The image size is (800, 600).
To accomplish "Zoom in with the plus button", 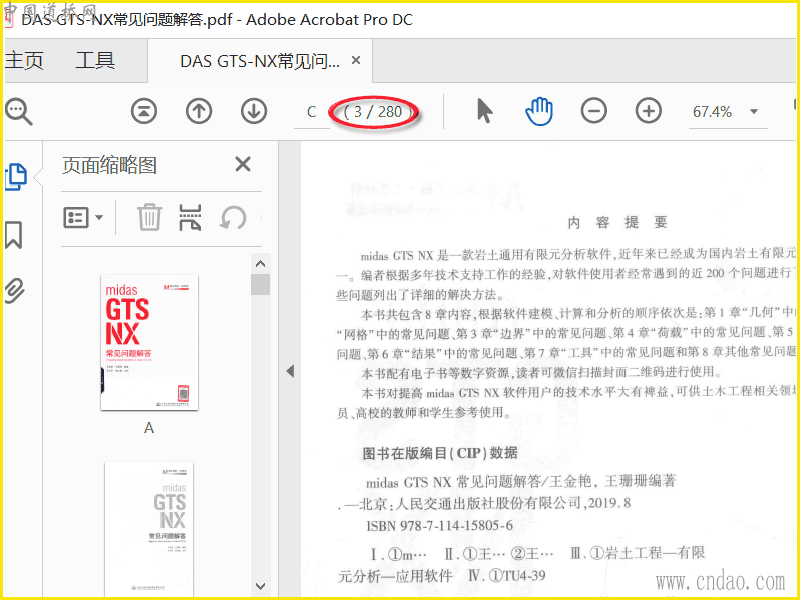I will (649, 111).
